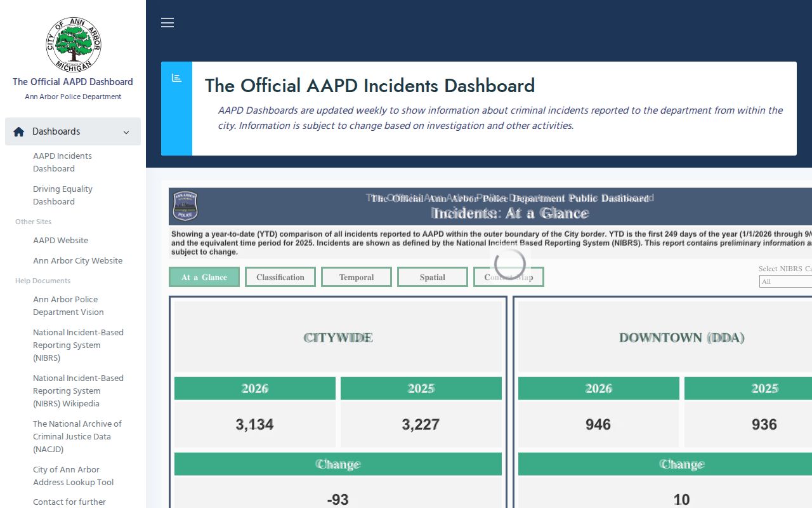
Task: Click the Citywide 'Change' header bar
Action: pos(338,464)
